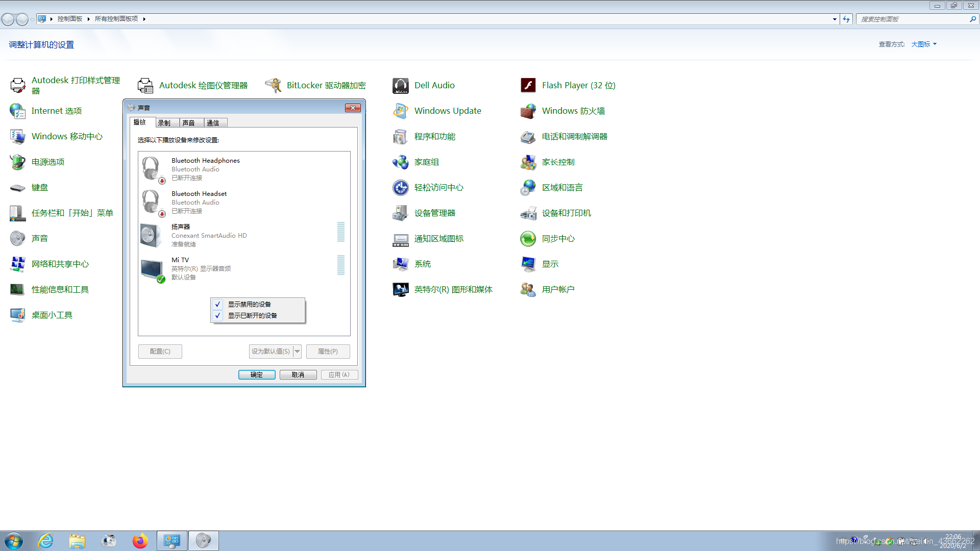Open the Flash Player (32 位) icon
Viewport: 980px width, 551px height.
tap(578, 85)
